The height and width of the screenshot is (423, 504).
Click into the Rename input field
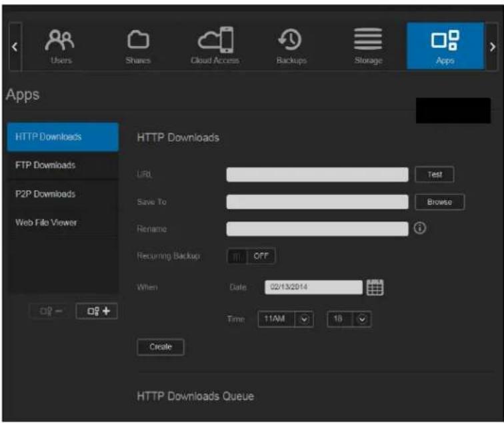(317, 229)
